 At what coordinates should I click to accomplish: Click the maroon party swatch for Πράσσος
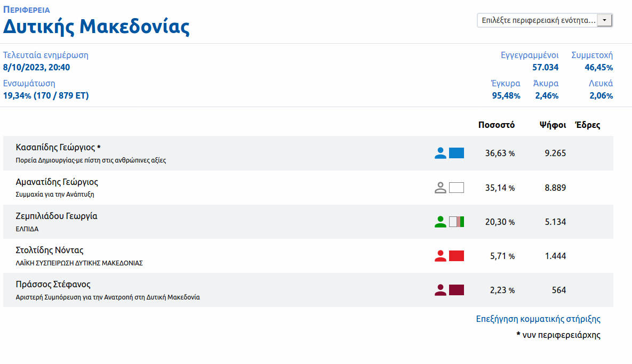457,290
